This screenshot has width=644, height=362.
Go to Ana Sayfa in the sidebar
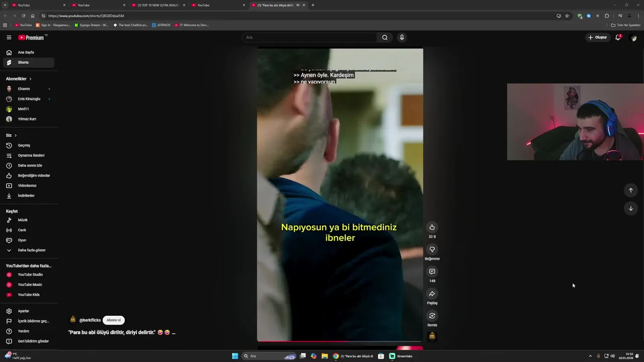coord(28,52)
